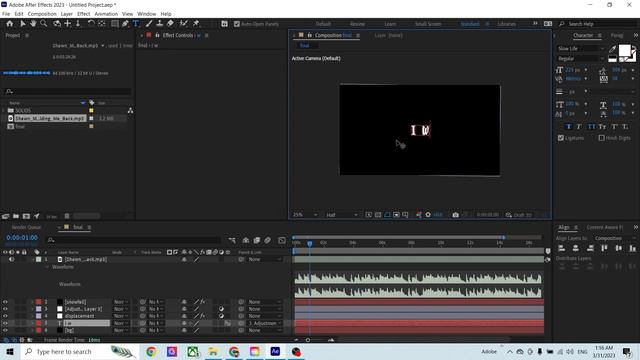Click the current time indicator playhead

(x=310, y=244)
